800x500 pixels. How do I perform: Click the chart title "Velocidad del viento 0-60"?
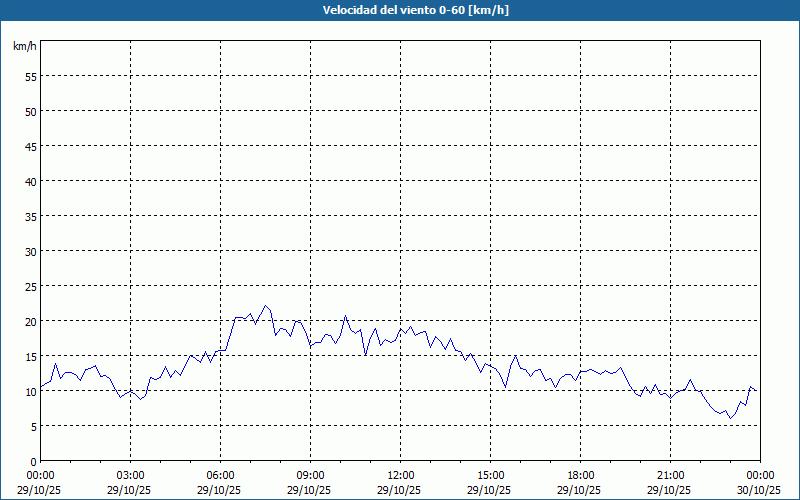(400, 11)
